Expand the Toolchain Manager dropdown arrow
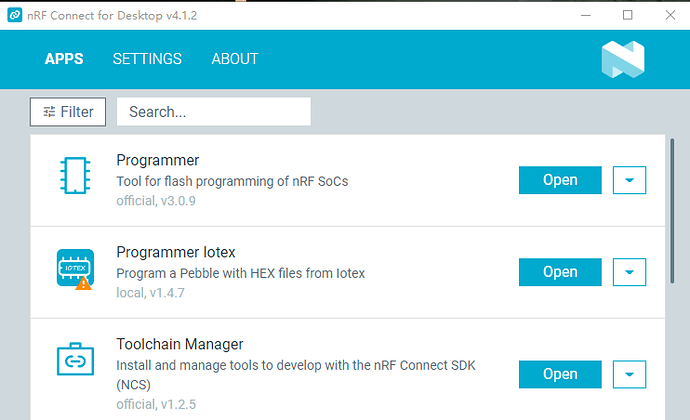690x420 pixels. [x=629, y=374]
